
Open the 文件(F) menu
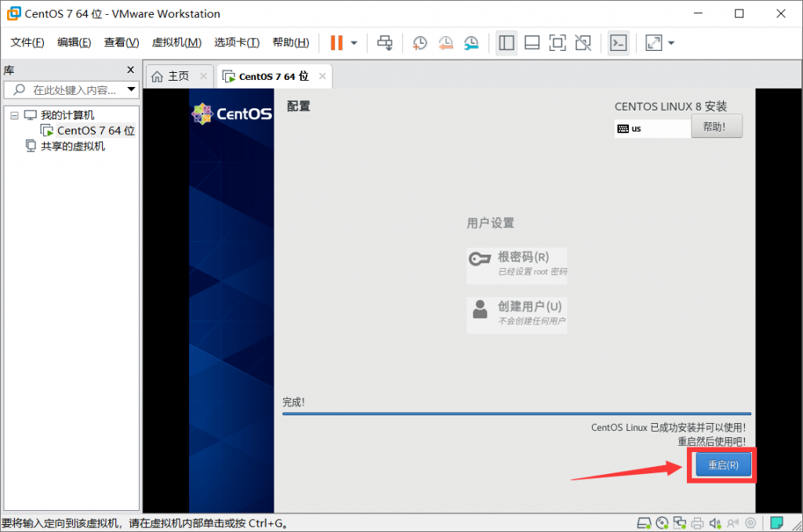click(27, 42)
